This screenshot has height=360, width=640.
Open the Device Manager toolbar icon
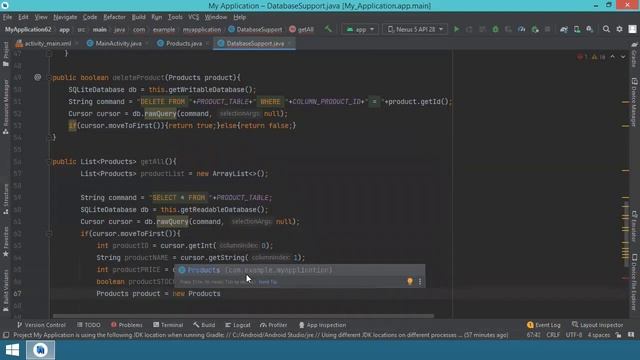(577, 29)
